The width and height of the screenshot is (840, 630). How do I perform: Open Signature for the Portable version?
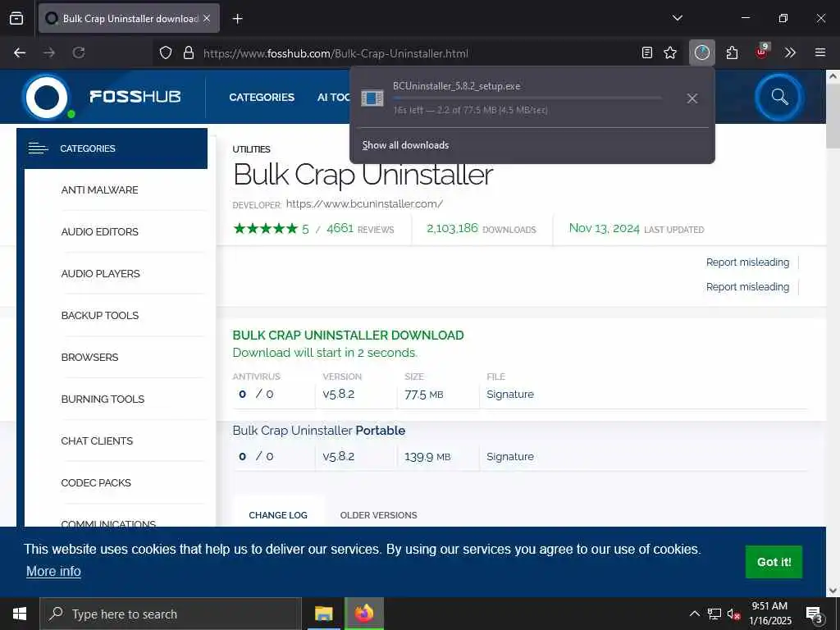click(x=510, y=457)
